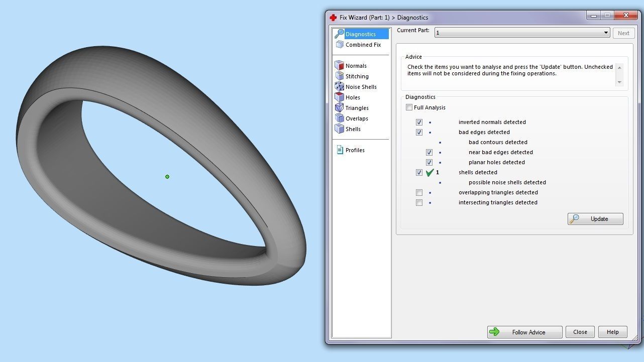Click the 'bad contours detected' text

click(498, 142)
